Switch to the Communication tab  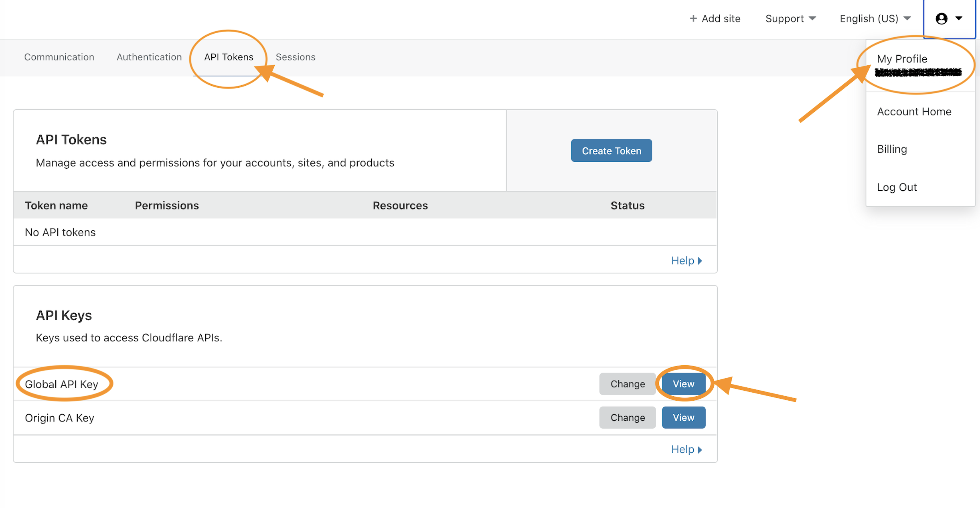[59, 57]
